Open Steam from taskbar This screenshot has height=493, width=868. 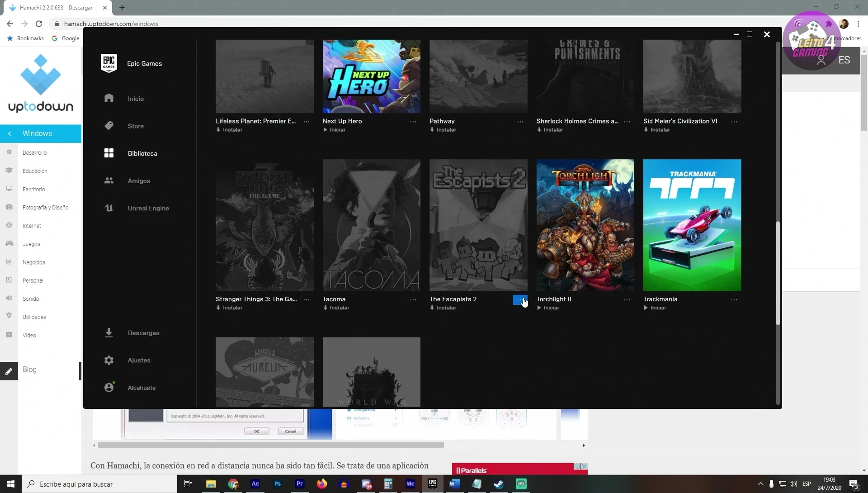coord(499,484)
